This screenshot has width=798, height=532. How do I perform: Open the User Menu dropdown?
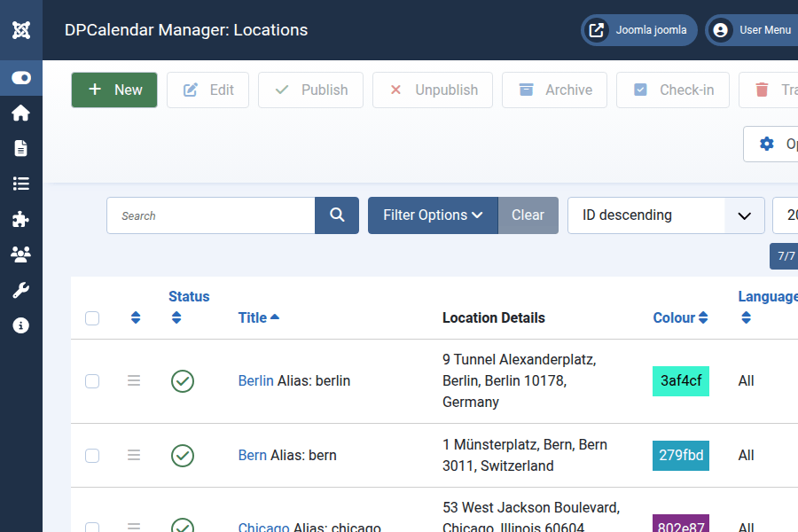[x=753, y=30]
